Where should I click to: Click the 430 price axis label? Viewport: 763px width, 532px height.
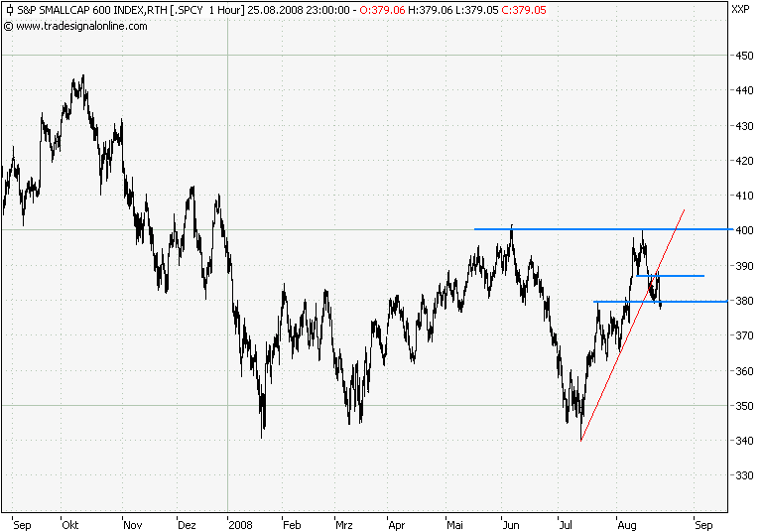tap(744, 126)
